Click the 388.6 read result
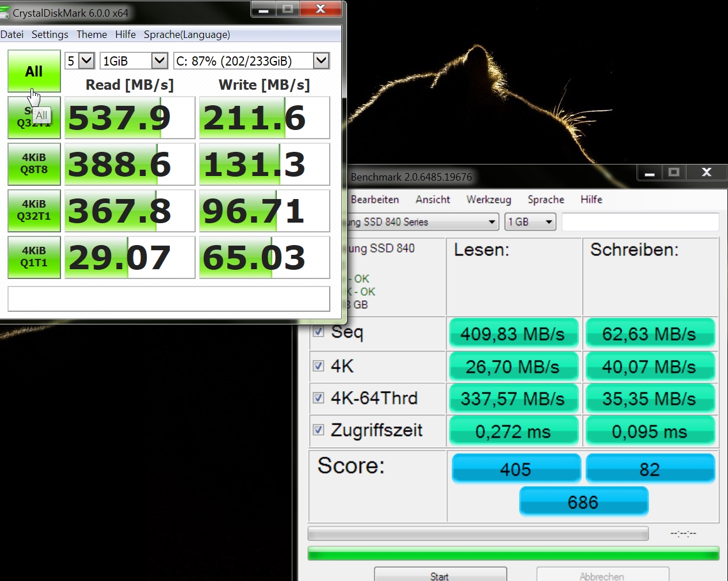Screen dimensions: 728x581 (x=129, y=165)
